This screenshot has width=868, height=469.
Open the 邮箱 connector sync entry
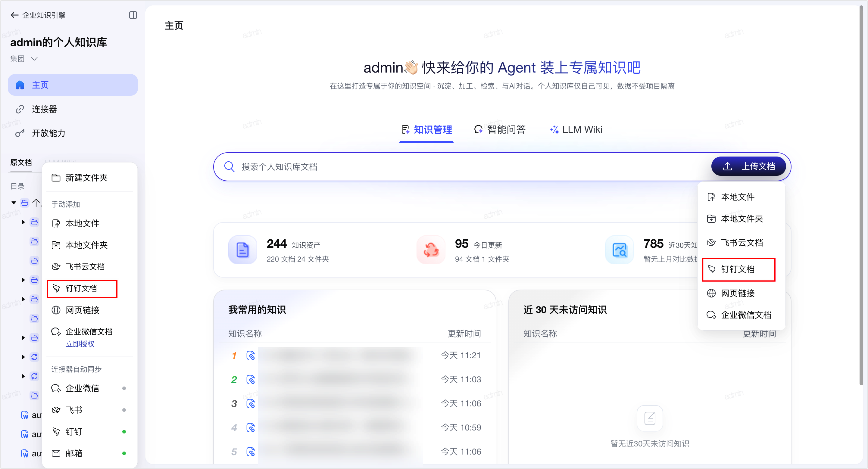coord(90,454)
